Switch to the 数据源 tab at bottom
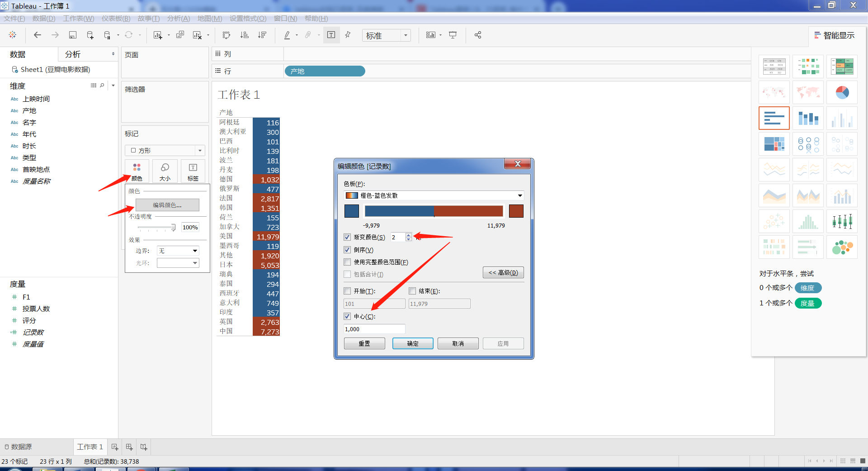Viewport: 868px width, 471px height. [x=18, y=447]
